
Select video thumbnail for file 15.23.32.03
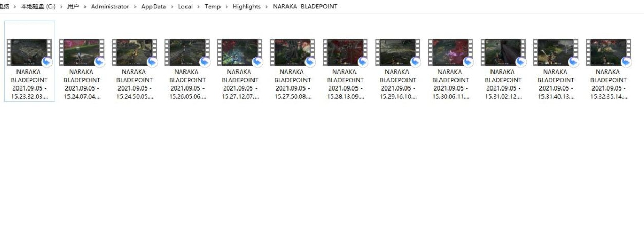tap(29, 52)
